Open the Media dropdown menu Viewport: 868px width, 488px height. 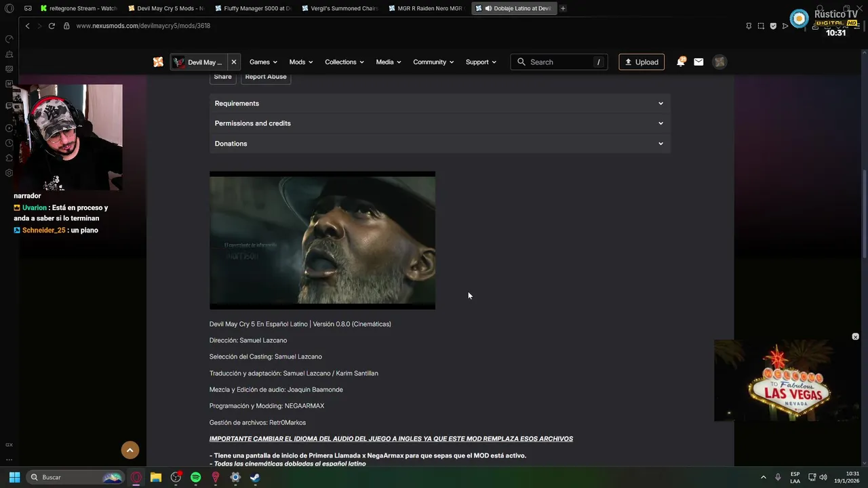click(389, 62)
